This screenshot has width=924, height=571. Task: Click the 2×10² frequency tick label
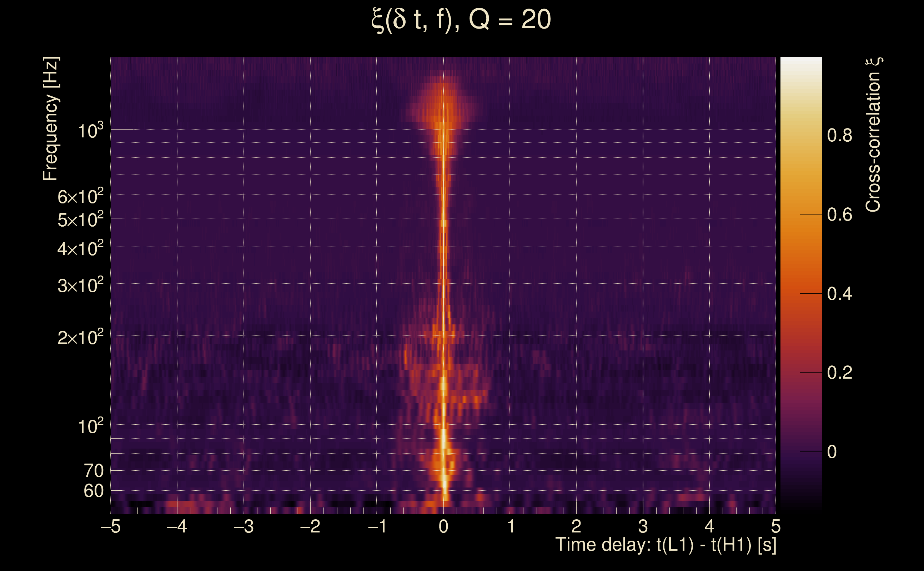point(80,337)
